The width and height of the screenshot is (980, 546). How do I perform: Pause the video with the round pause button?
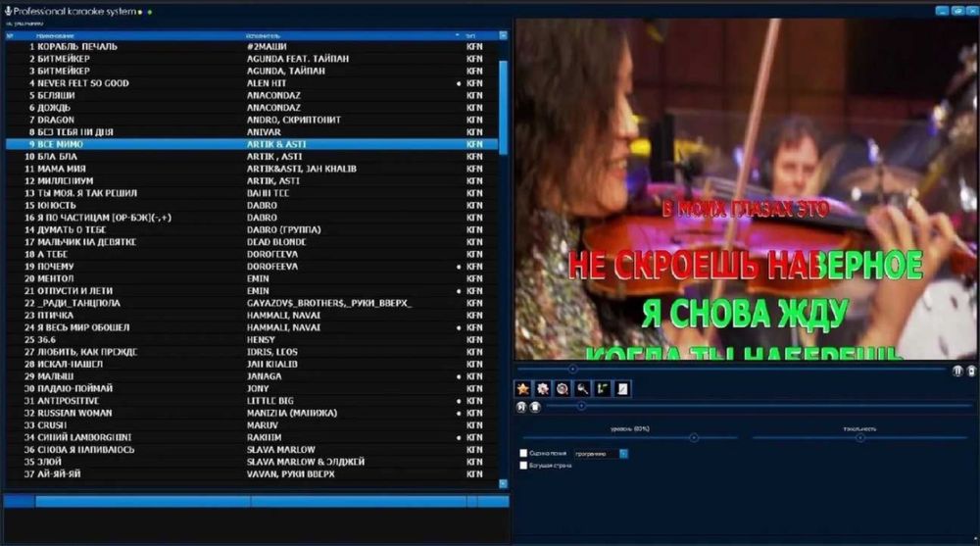click(957, 371)
